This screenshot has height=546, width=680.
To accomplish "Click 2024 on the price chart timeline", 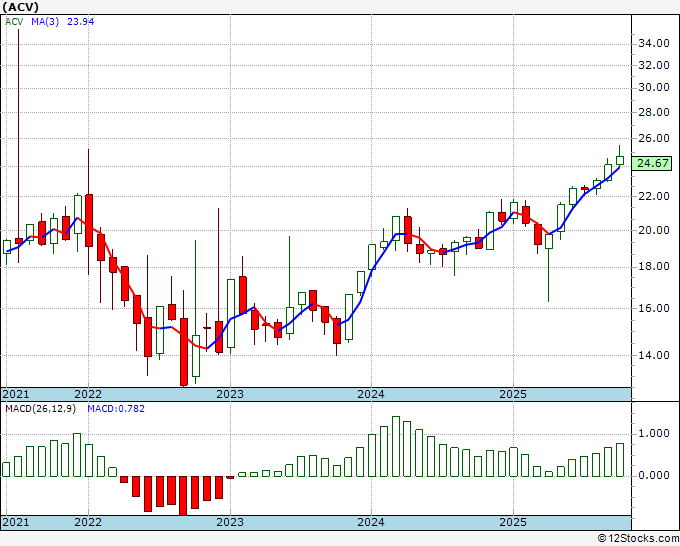I will (x=371, y=394).
